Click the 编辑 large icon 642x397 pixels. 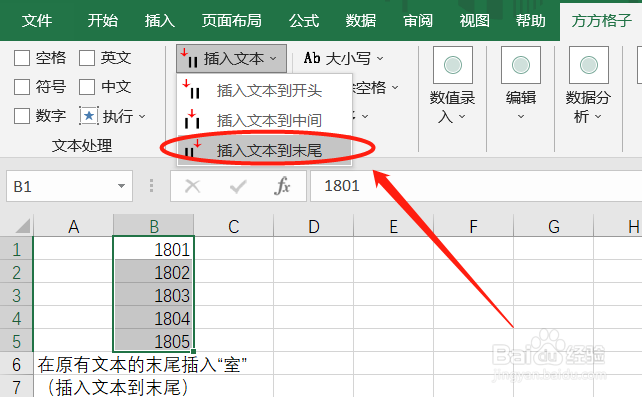[521, 65]
